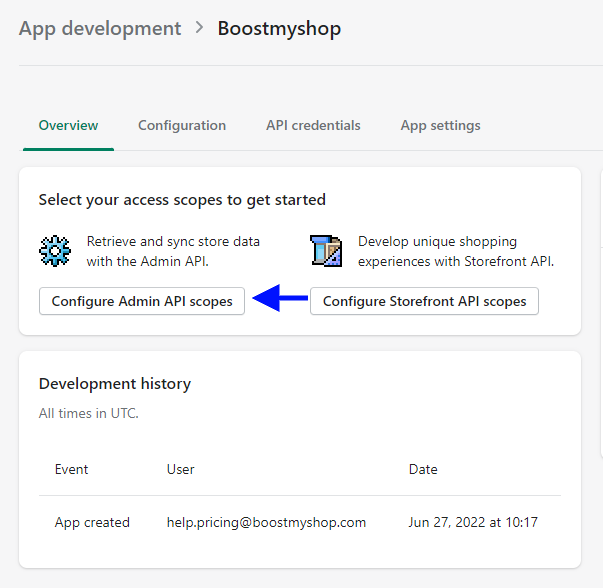Viewport: 603px width, 588px height.
Task: Open the API credentials tab
Action: tap(313, 125)
